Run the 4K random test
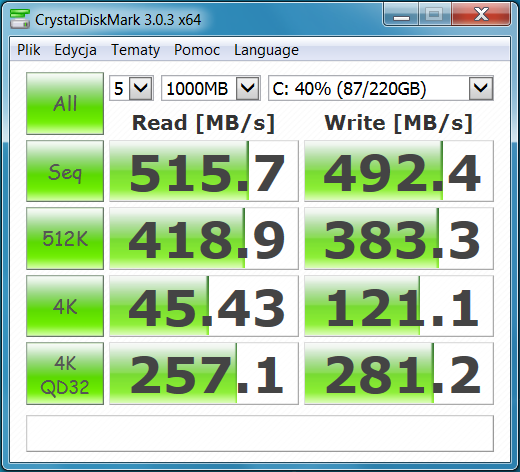The width and height of the screenshot is (520, 472). pos(65,306)
